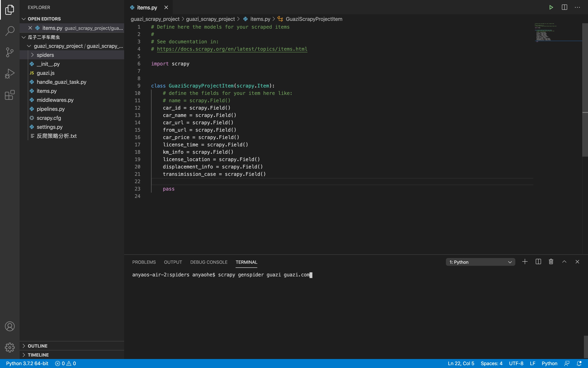Image resolution: width=588 pixels, height=368 pixels.
Task: Open the Source Control view
Action: tap(10, 52)
